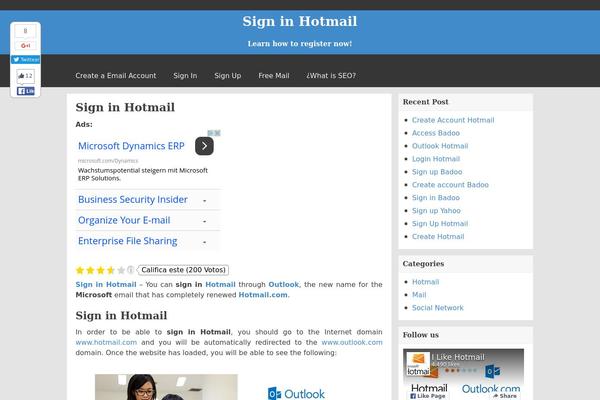Open recent post Login Hotmail
The image size is (600, 400).
tap(436, 159)
